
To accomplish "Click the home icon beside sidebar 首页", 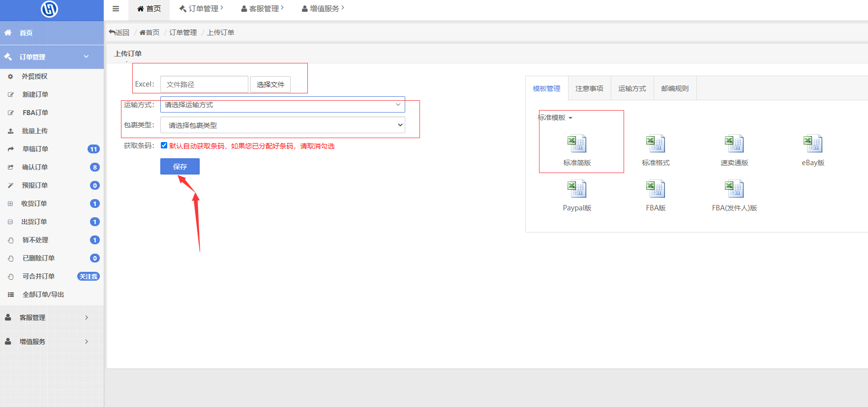I will point(8,33).
